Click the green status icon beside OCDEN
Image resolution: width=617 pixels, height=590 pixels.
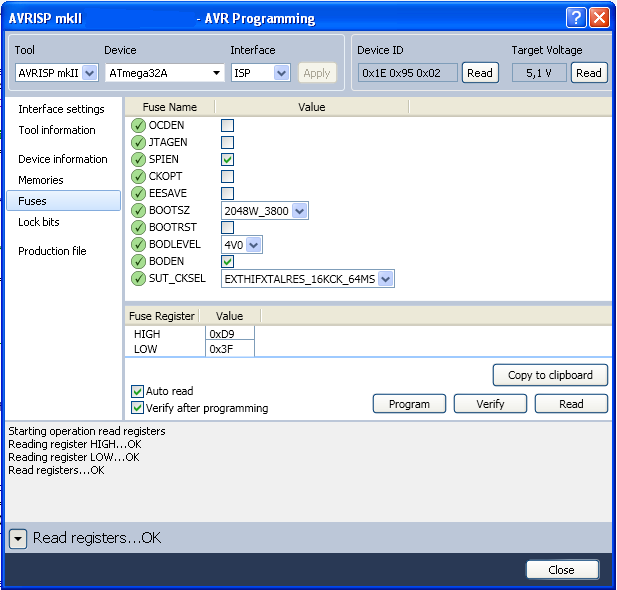[138, 126]
